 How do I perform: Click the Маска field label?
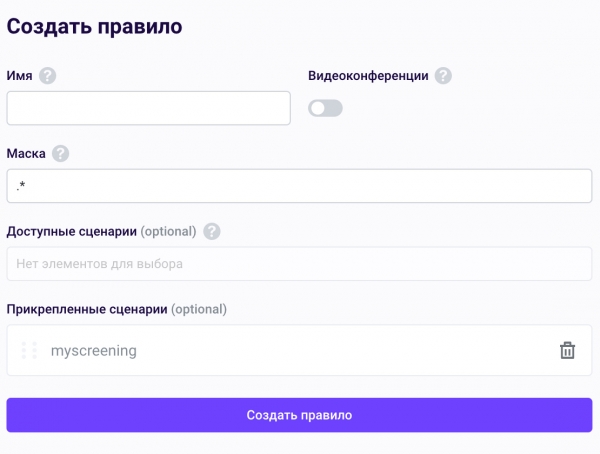point(26,153)
